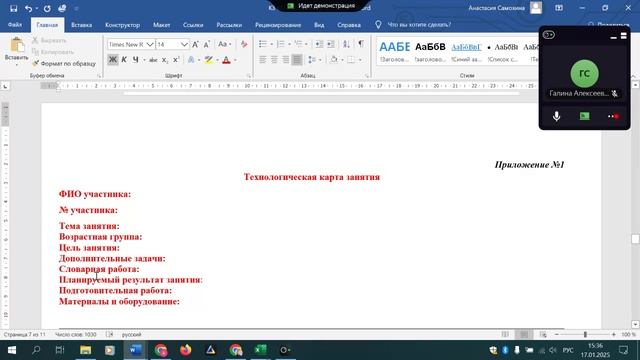
Task: Click the русский language indicator
Action: (x=131, y=334)
